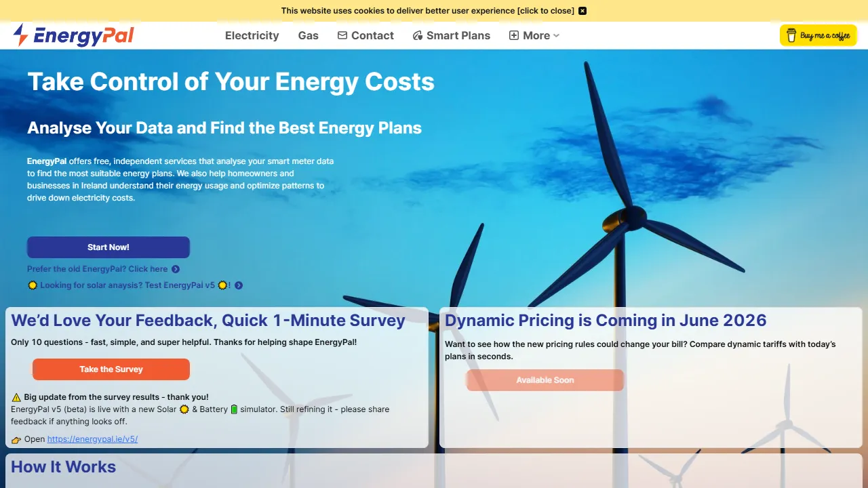
Task: Click the arrow icon after 'Click here'
Action: 176,269
